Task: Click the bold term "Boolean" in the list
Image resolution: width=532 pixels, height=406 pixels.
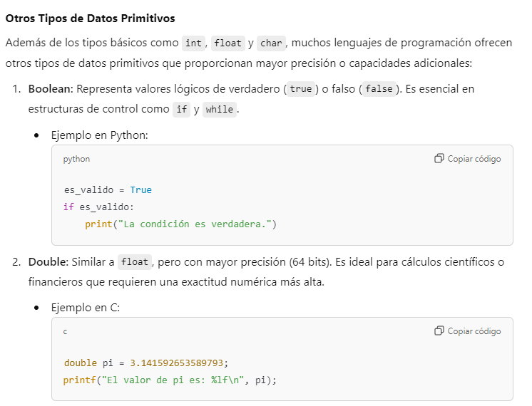Action: [50, 89]
